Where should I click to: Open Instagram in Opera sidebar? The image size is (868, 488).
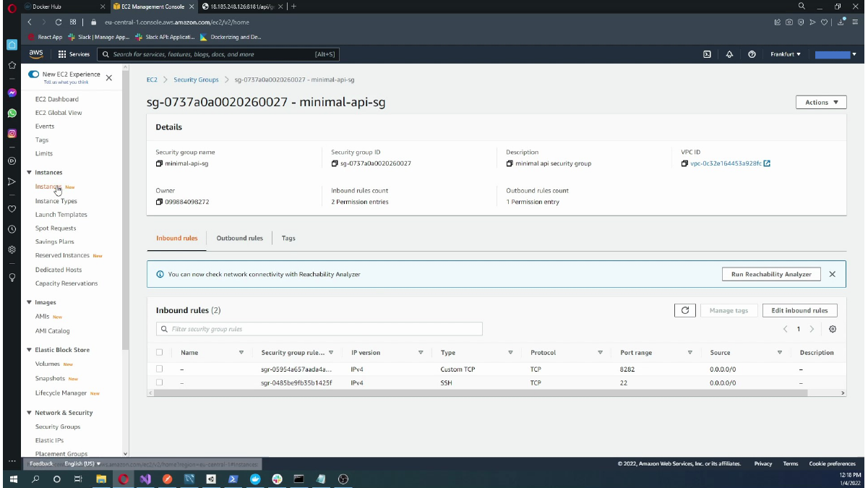click(12, 134)
